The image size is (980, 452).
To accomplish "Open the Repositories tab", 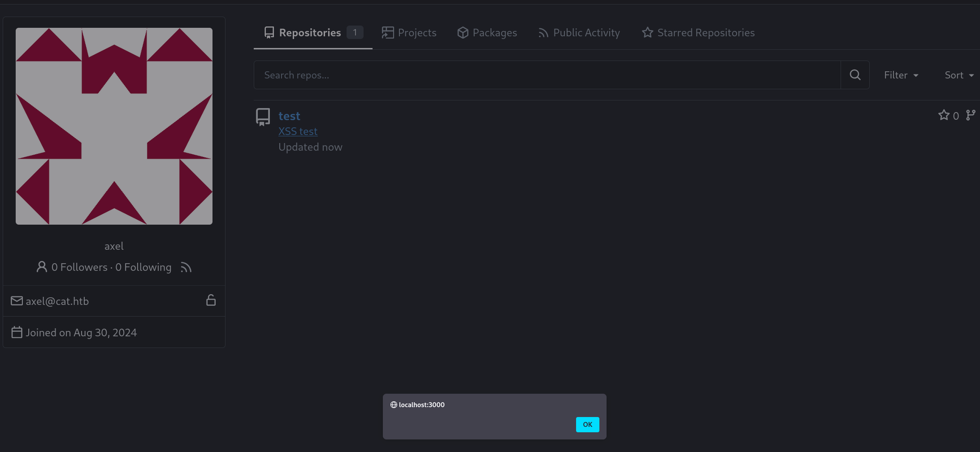I will [x=313, y=33].
